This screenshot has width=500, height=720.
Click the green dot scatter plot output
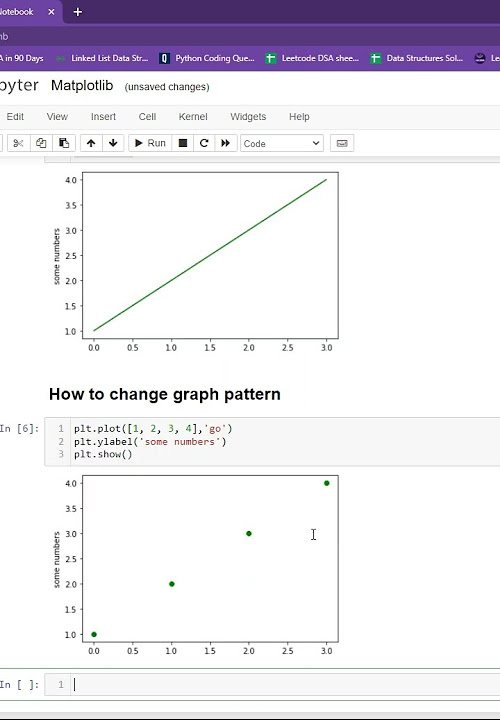tap(197, 565)
